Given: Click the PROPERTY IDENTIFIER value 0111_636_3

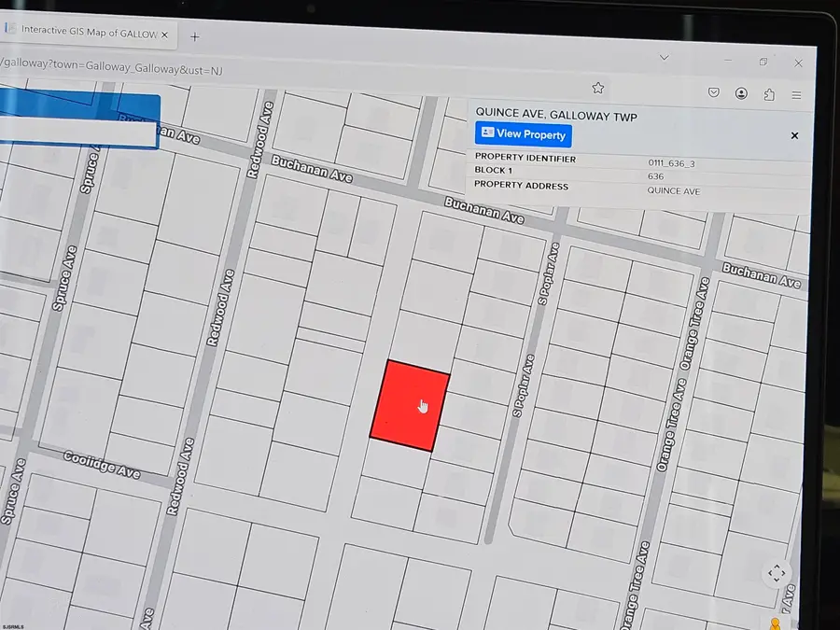Looking at the screenshot, I should point(671,163).
